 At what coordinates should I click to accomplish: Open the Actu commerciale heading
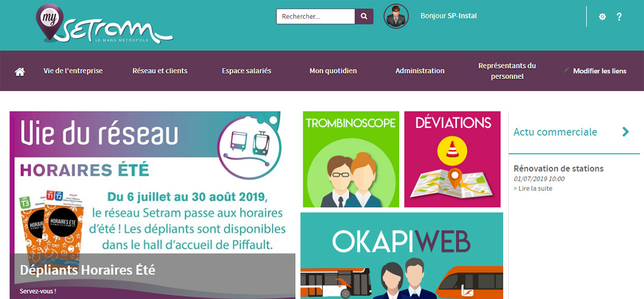pos(555,132)
